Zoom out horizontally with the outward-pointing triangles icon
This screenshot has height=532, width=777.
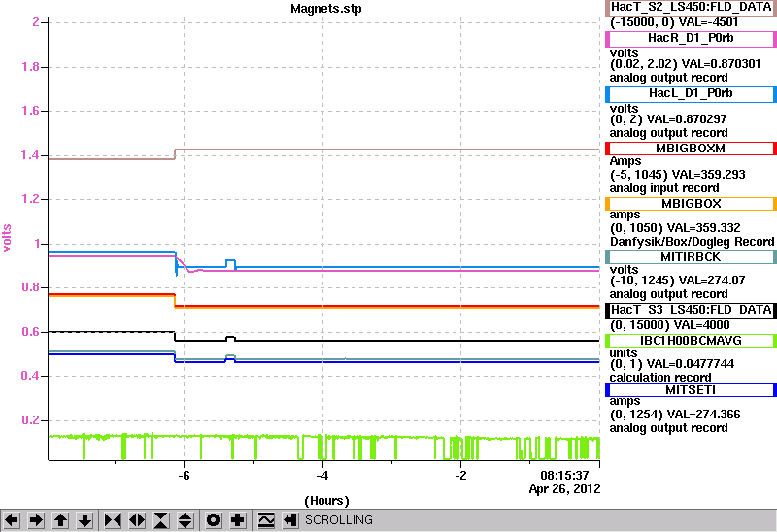pyautogui.click(x=137, y=520)
